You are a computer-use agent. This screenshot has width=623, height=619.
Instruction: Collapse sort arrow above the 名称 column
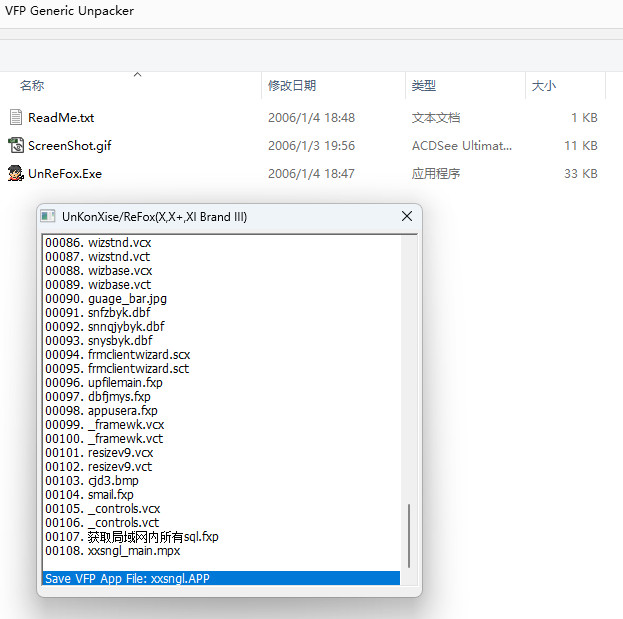[x=137, y=75]
